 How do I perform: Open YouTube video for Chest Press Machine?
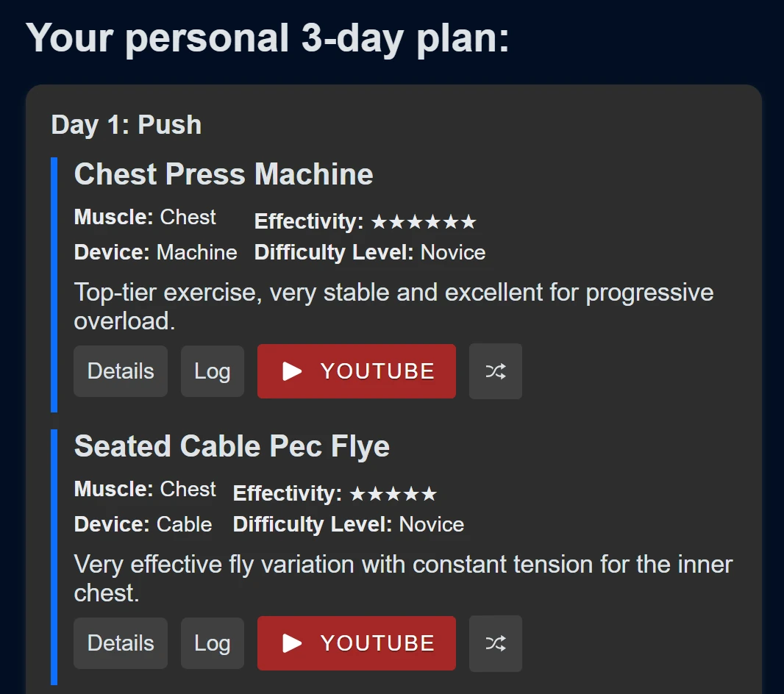357,371
